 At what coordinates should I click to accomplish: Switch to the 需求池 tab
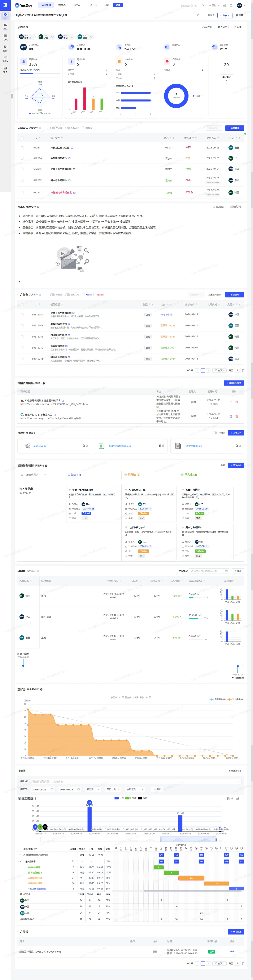(62, 5)
